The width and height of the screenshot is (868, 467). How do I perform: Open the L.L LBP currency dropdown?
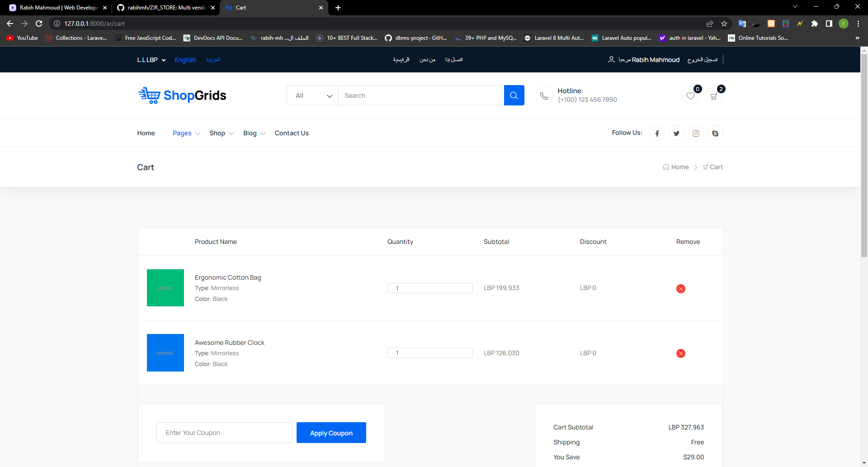pos(151,60)
